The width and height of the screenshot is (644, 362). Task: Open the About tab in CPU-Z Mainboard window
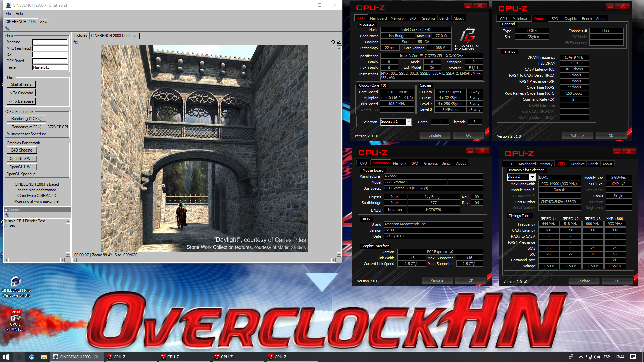(x=461, y=163)
